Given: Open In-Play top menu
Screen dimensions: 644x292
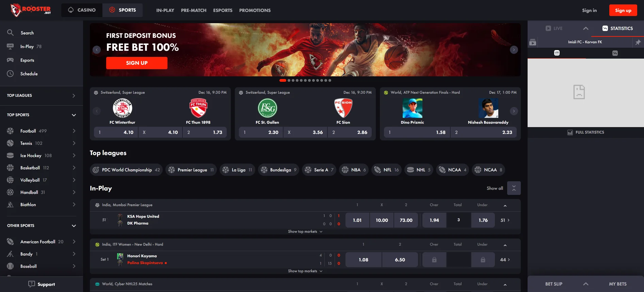Looking at the screenshot, I should 165,10.
